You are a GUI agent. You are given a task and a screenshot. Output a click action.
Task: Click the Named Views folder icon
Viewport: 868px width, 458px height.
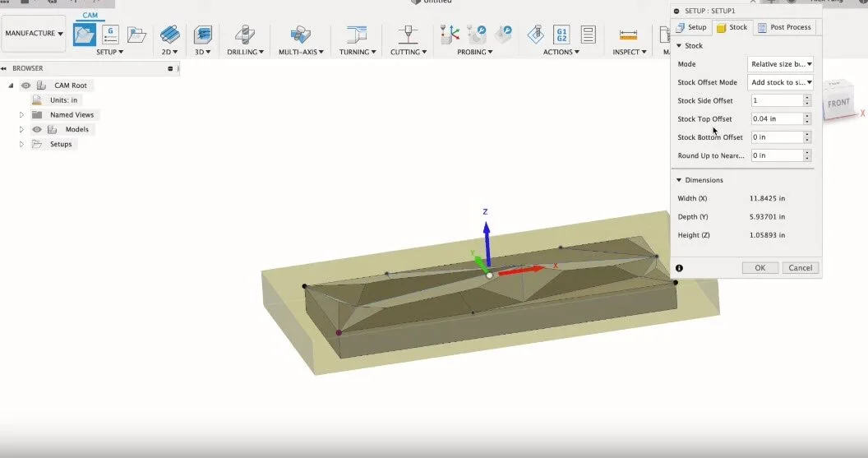tap(37, 114)
